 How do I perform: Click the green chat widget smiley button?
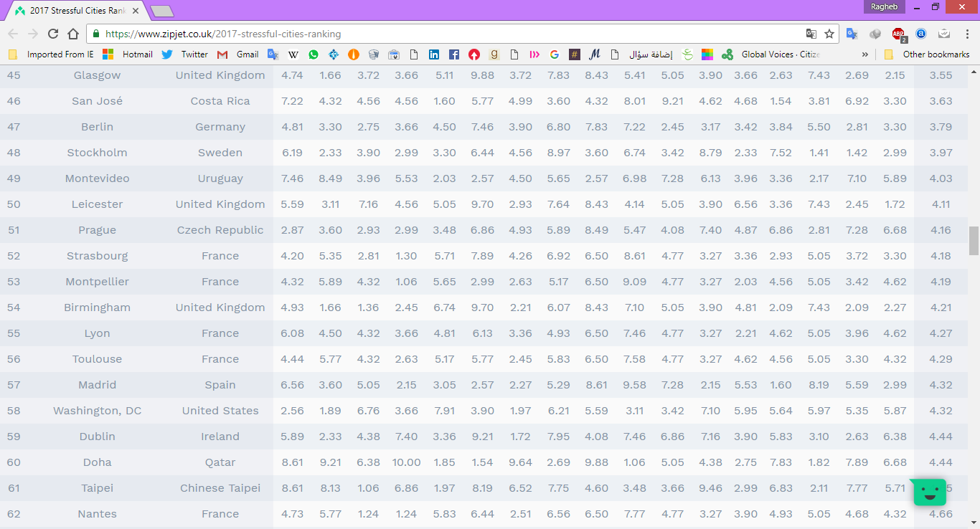[930, 492]
